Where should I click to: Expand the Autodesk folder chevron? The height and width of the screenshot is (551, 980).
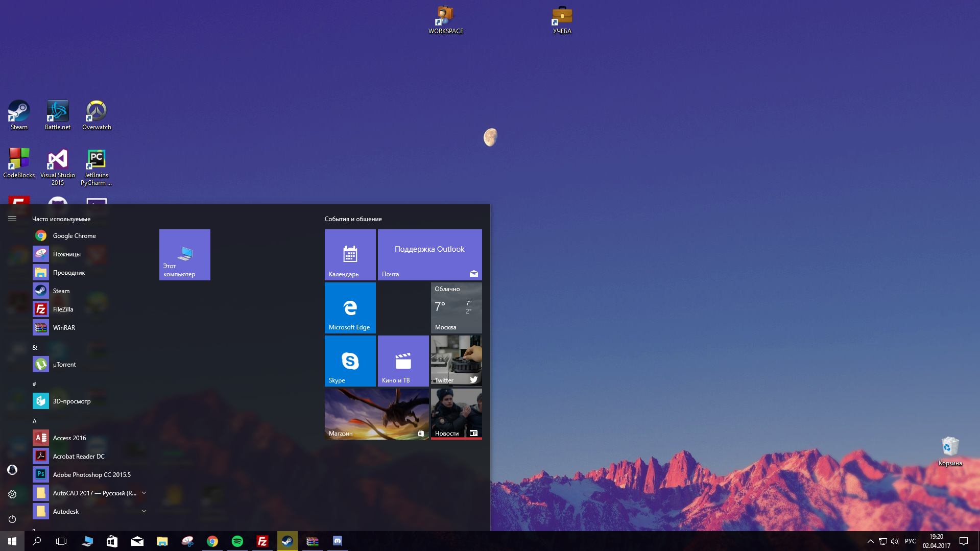(x=144, y=511)
